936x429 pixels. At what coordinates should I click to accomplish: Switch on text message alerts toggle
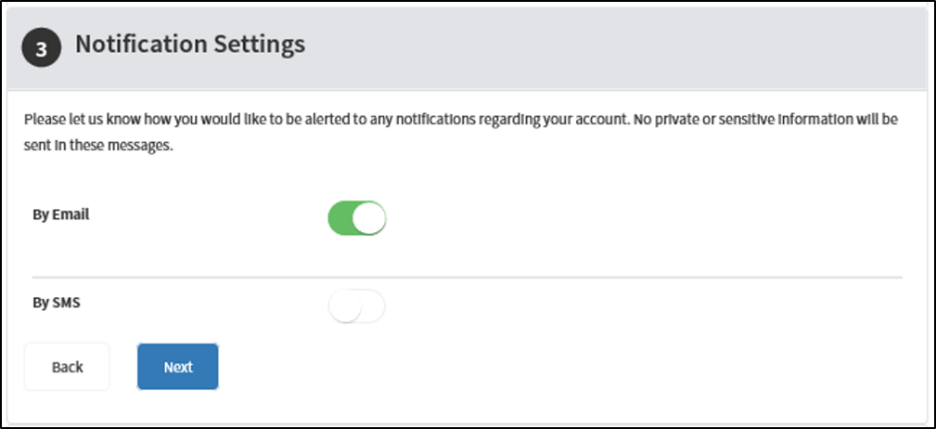[x=357, y=307]
